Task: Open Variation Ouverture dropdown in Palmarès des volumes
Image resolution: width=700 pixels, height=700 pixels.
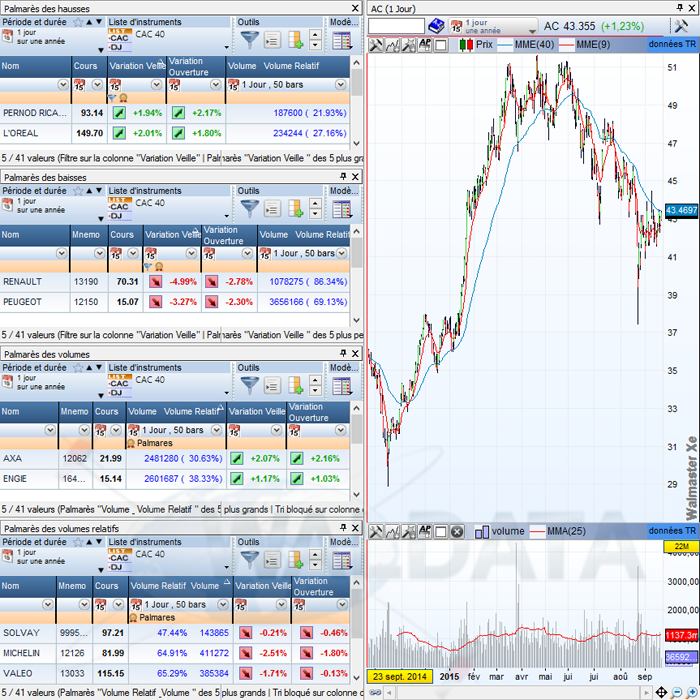Action: (341, 430)
